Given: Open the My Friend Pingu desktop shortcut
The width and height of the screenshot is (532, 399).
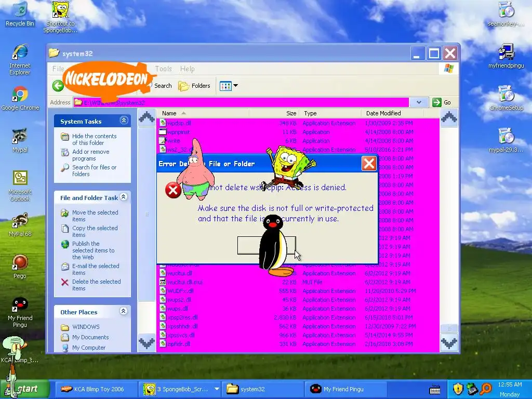Looking at the screenshot, I should coord(20,312).
